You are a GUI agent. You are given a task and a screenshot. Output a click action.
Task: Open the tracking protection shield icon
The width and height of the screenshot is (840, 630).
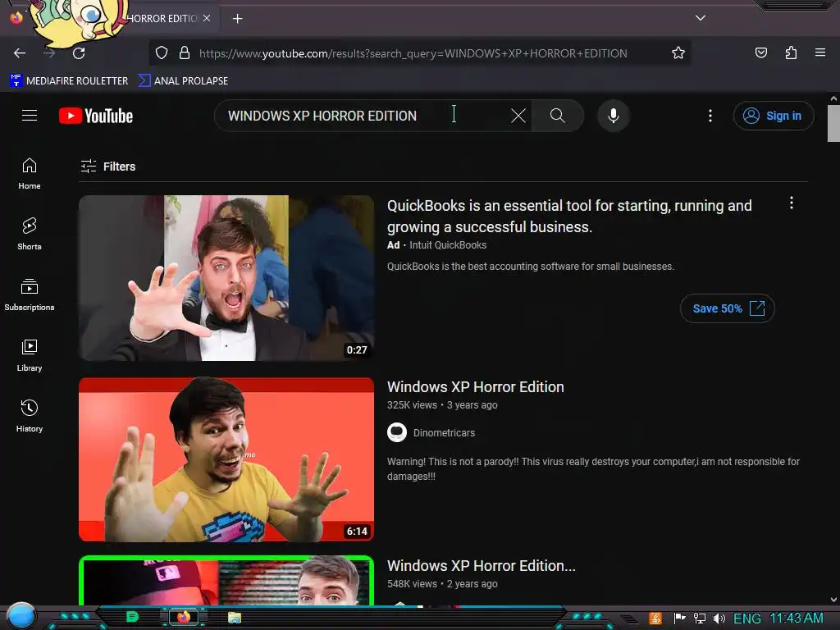coord(162,53)
